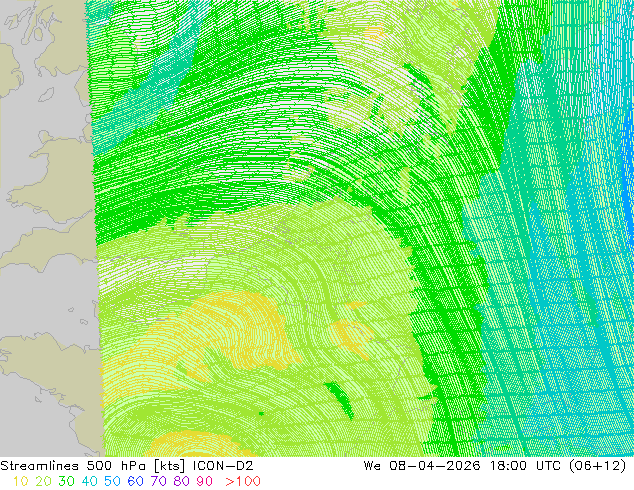The image size is (634, 490).
Task: Click the purple legend value 70
Action: tap(158, 482)
